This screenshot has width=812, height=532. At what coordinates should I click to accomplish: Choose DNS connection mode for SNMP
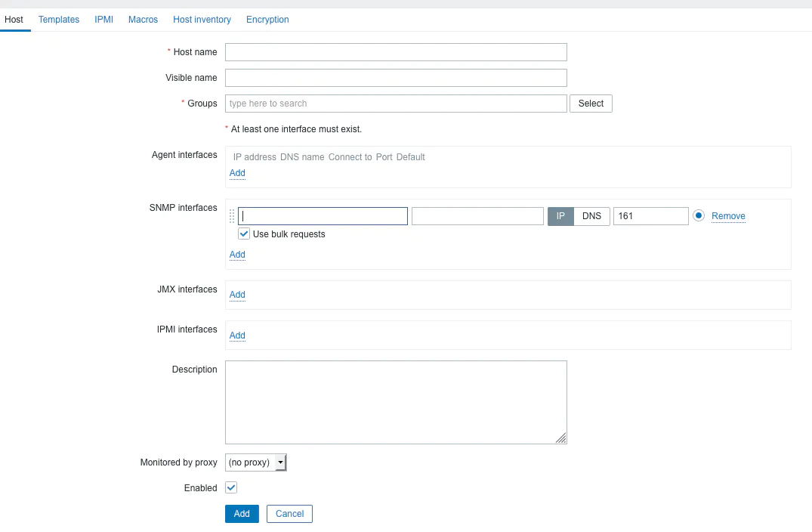point(592,216)
